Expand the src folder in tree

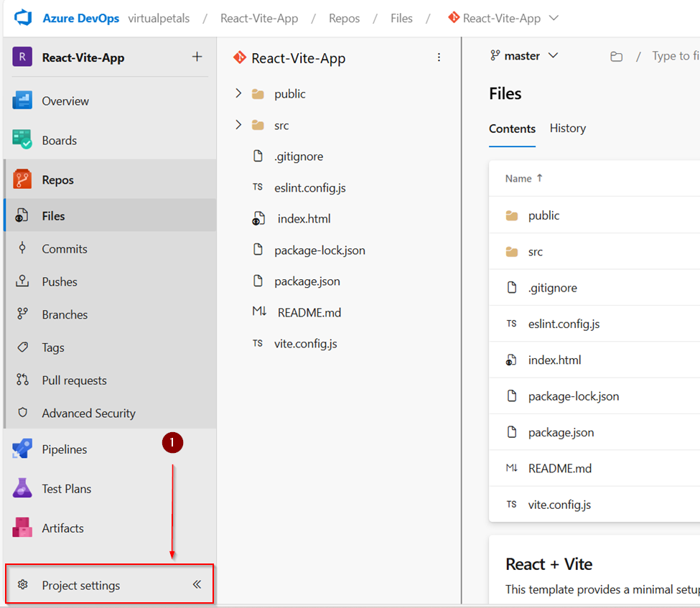click(238, 125)
